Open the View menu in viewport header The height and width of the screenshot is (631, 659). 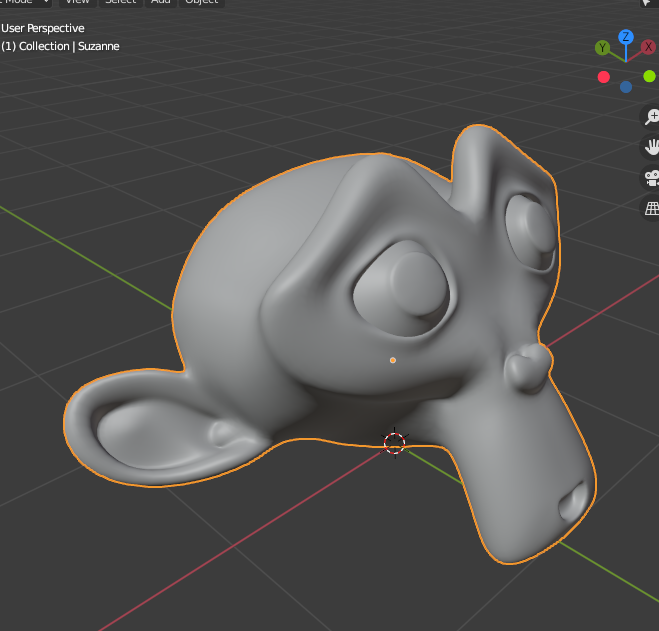tap(78, 2)
